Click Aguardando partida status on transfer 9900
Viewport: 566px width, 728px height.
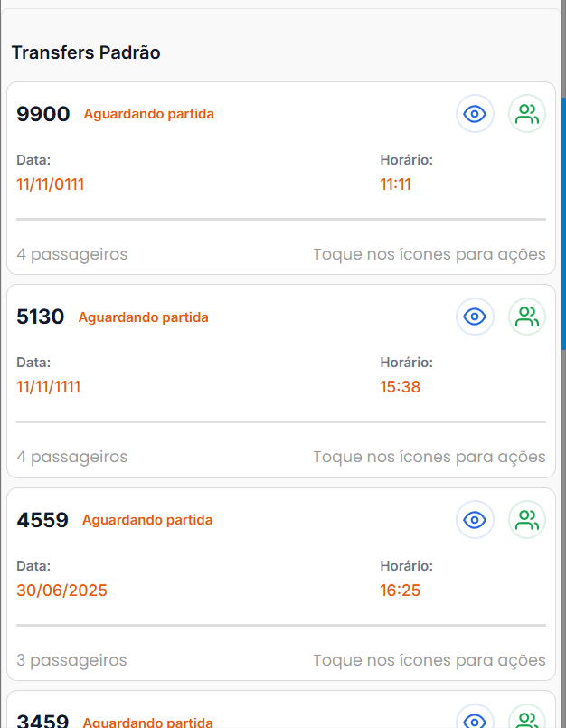tap(149, 114)
